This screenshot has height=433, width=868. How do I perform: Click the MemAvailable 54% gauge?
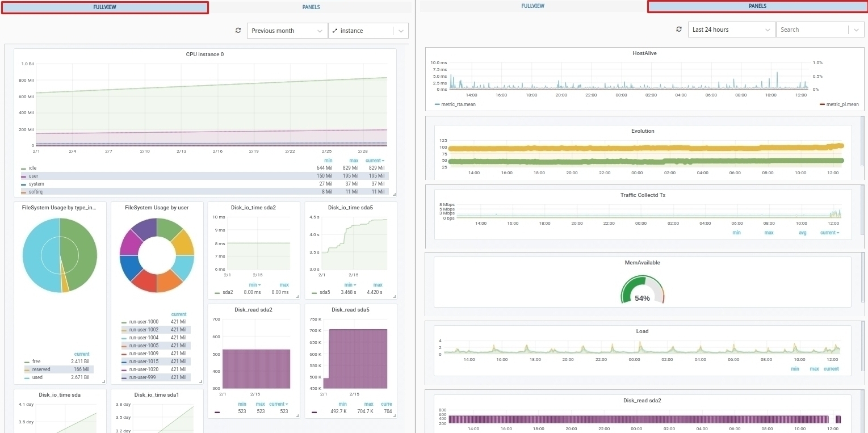click(x=642, y=289)
